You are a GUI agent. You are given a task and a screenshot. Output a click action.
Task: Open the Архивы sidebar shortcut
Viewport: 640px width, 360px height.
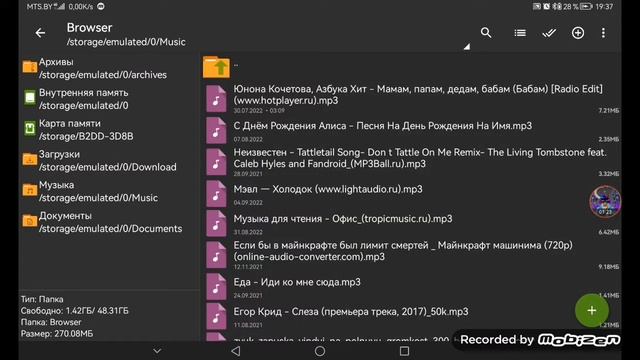(109, 68)
